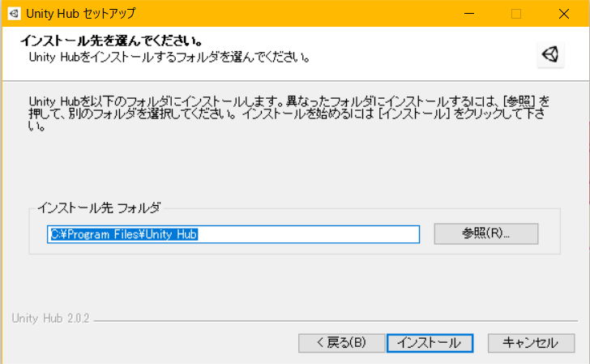Click the Unity Hub セットアップ title bar text
590x364 pixels.
(80, 14)
